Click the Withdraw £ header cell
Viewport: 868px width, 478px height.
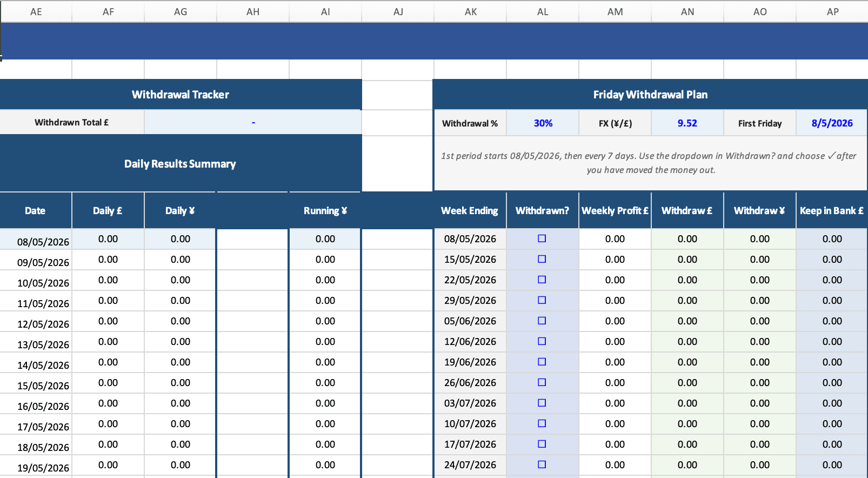click(687, 211)
